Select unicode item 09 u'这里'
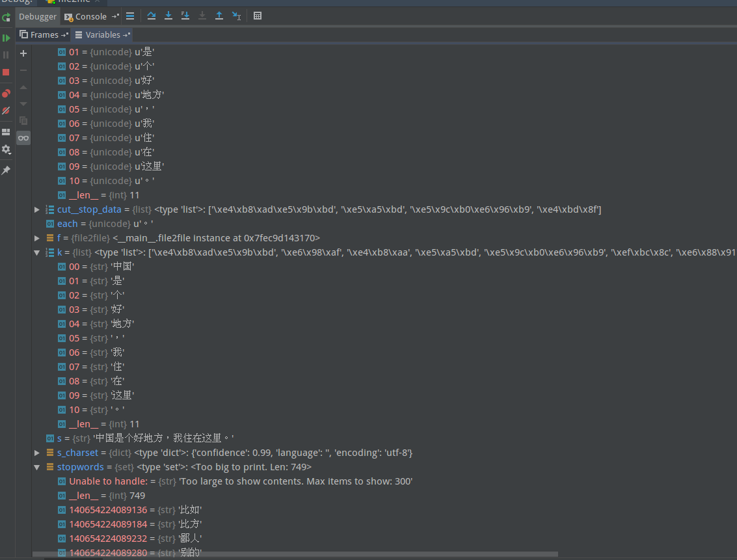The width and height of the screenshot is (737, 560). tap(111, 167)
